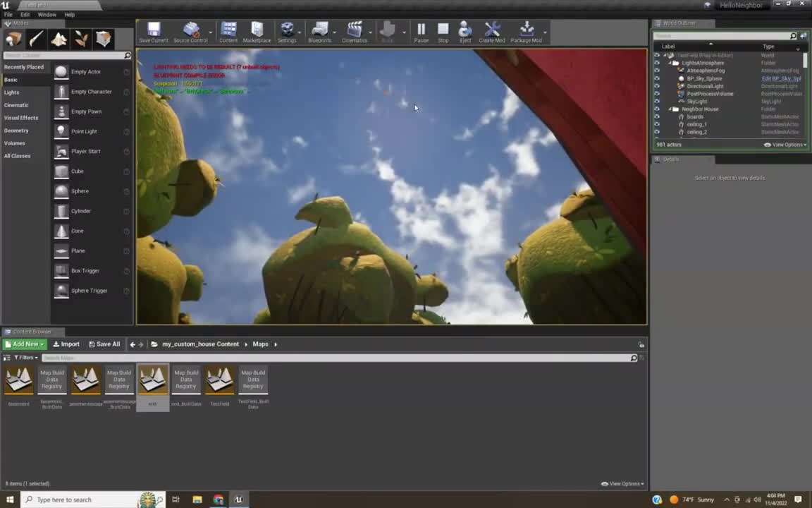The height and width of the screenshot is (508, 812).
Task: Open the File menu
Action: pyautogui.click(x=8, y=15)
